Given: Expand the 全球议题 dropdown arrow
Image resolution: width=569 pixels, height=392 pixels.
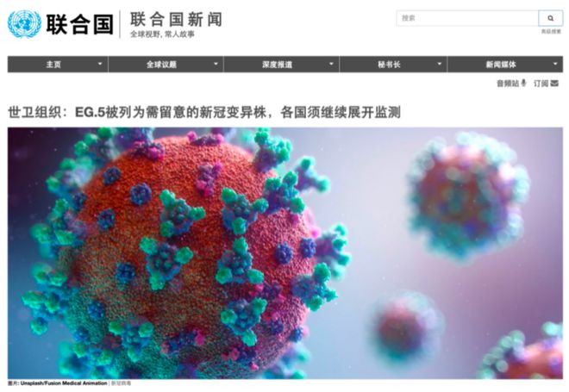Looking at the screenshot, I should [x=216, y=65].
